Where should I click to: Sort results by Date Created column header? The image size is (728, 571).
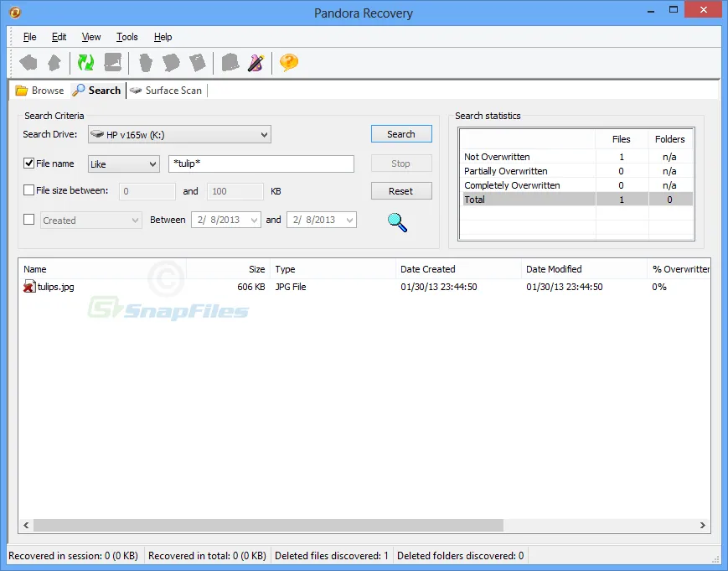[x=458, y=269]
